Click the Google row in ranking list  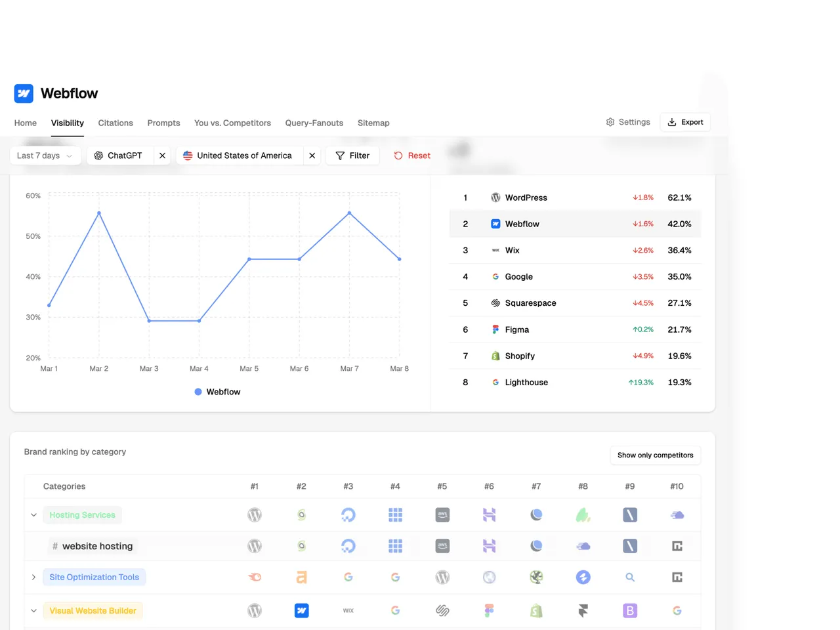coord(575,277)
